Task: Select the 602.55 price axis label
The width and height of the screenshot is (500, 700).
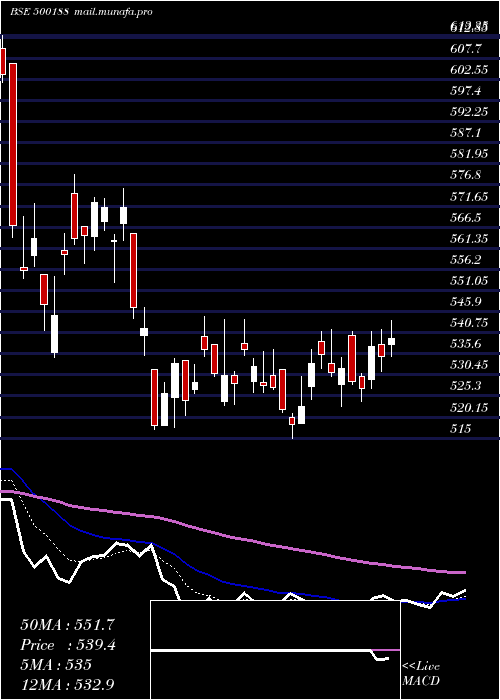Action: coord(469,70)
